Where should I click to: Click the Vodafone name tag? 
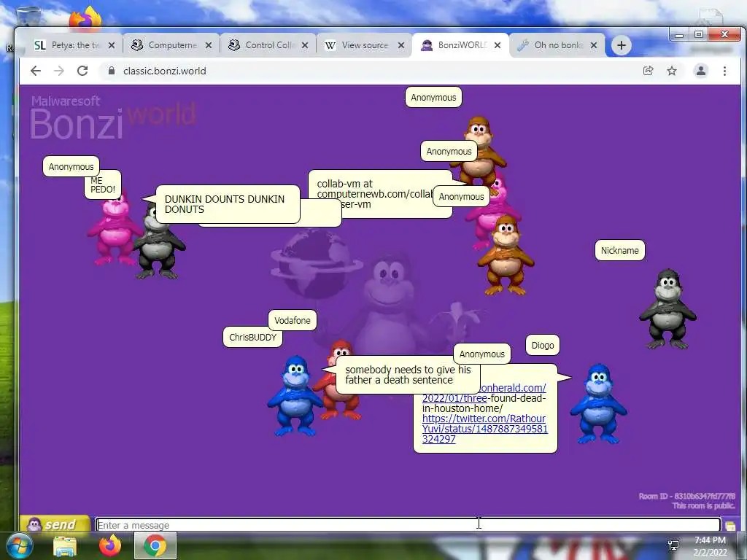292,321
